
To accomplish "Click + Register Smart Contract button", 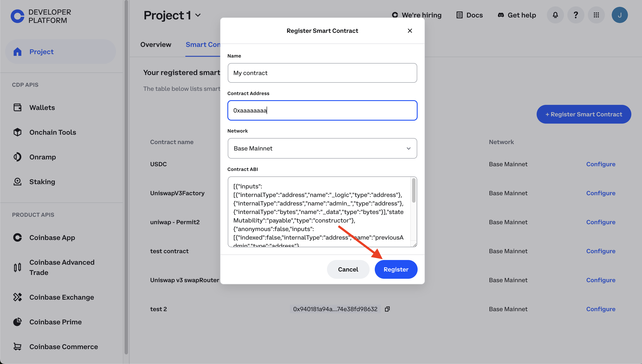I will [x=584, y=114].
